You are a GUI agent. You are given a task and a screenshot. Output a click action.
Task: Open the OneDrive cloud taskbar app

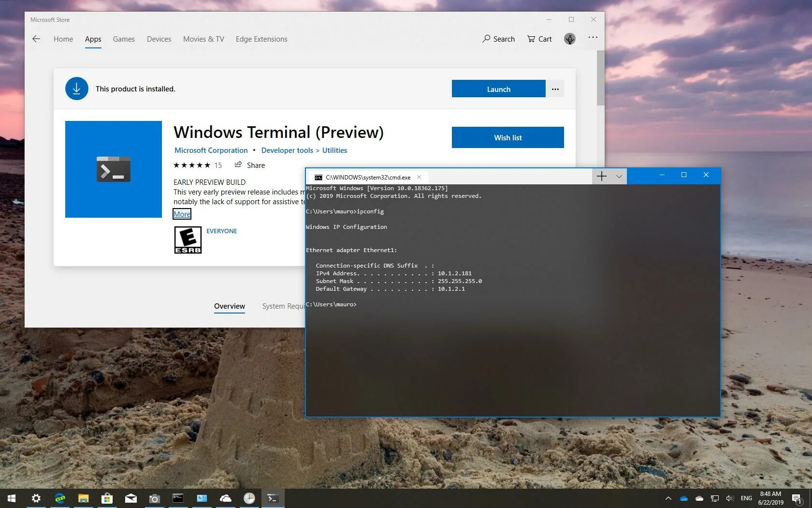(x=225, y=498)
